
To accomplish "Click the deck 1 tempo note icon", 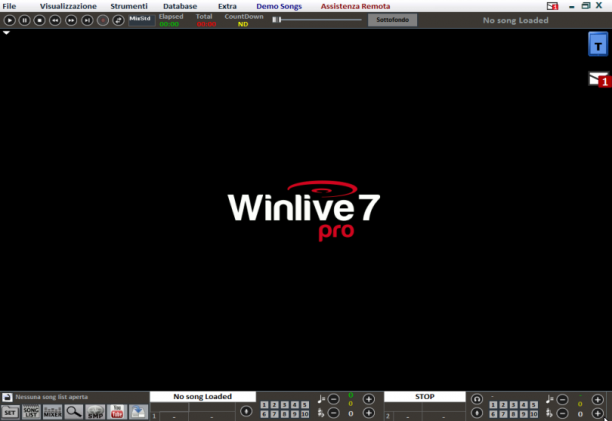I will coord(321,399).
